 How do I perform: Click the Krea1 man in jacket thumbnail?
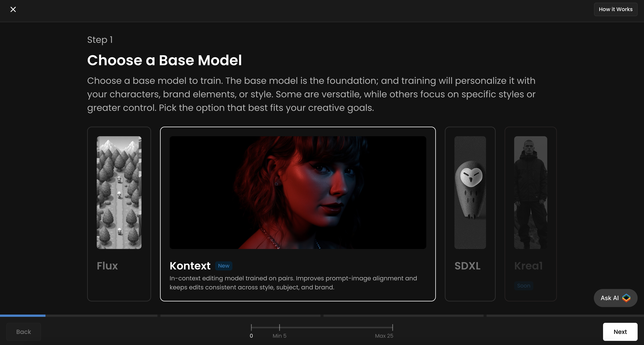530,192
